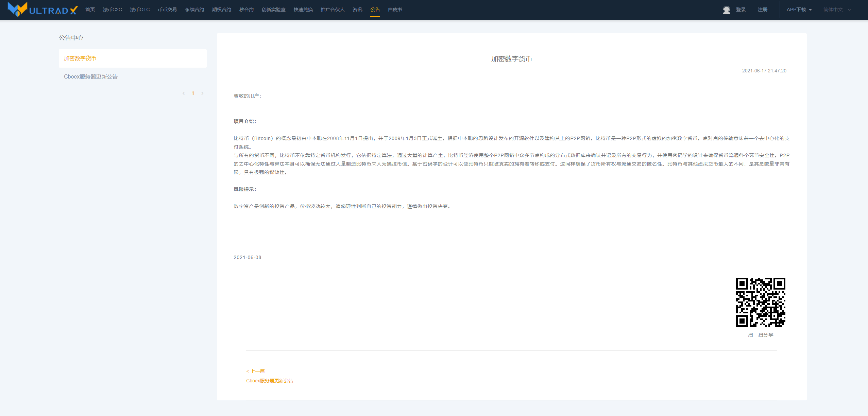
Task: Select the 公告 navigation tab
Action: [375, 10]
